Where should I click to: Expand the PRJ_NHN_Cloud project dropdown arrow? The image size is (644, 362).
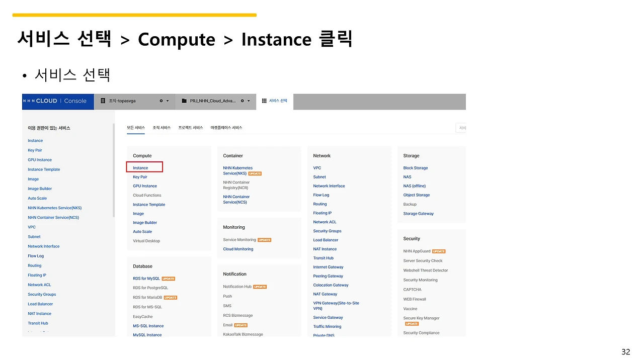click(249, 101)
